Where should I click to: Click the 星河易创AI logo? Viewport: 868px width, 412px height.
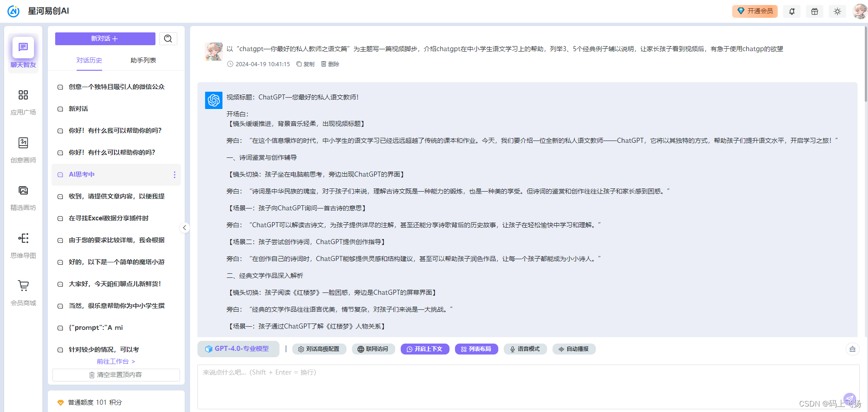point(38,11)
